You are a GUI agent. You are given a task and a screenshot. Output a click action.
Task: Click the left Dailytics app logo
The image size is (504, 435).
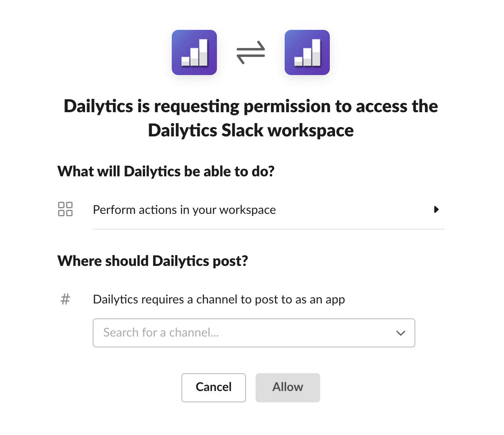pos(194,52)
